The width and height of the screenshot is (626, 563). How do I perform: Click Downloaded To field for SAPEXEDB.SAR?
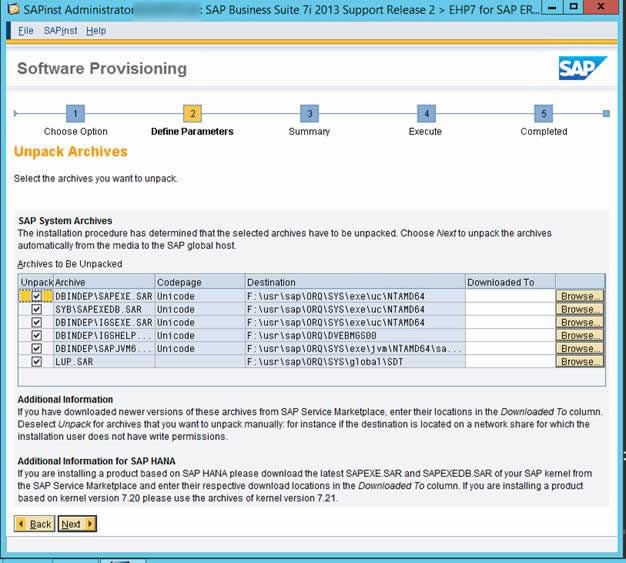tap(510, 309)
